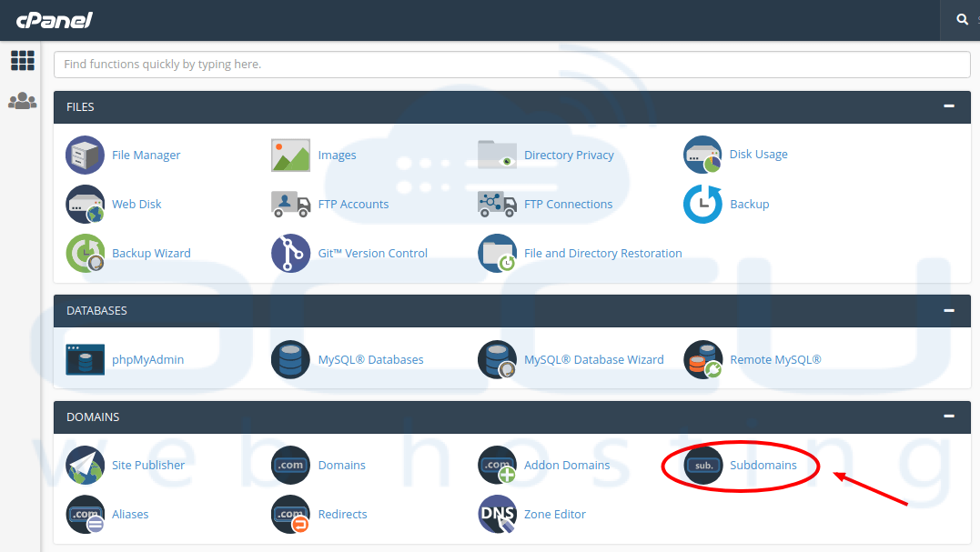Launch the Backup Wizard icon

[x=85, y=253]
